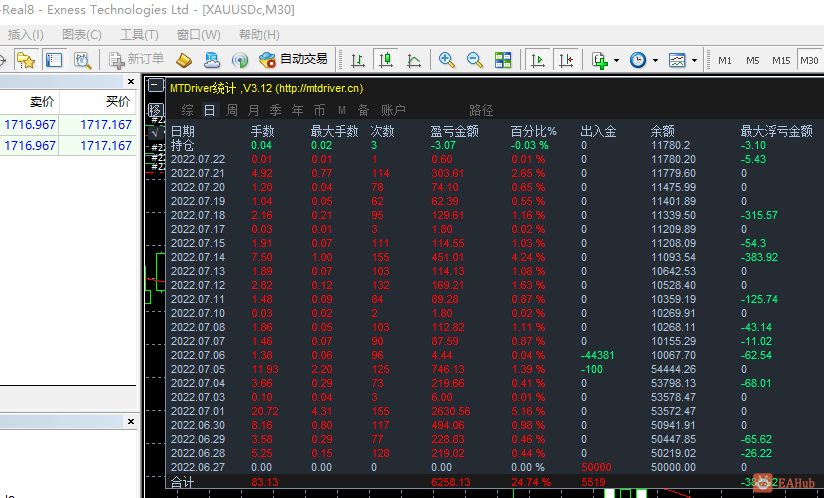Click the 买价 column header
The height and width of the screenshot is (498, 824).
pyautogui.click(x=118, y=101)
